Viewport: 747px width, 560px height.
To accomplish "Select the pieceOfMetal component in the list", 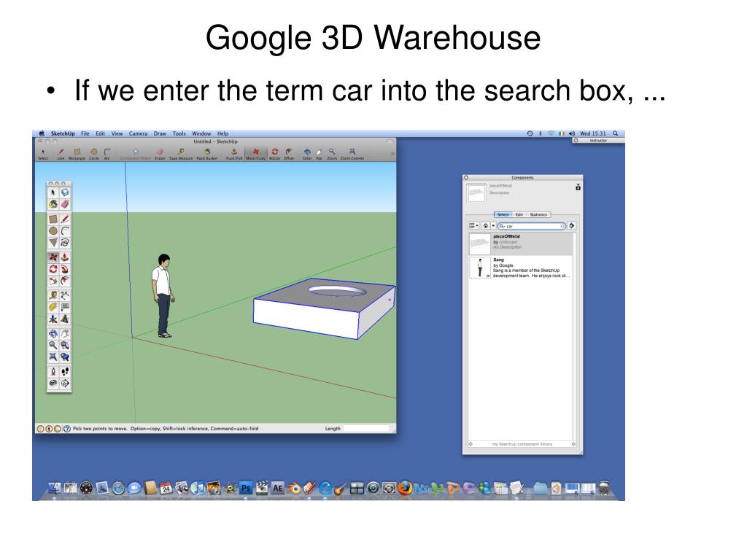I will pyautogui.click(x=519, y=244).
